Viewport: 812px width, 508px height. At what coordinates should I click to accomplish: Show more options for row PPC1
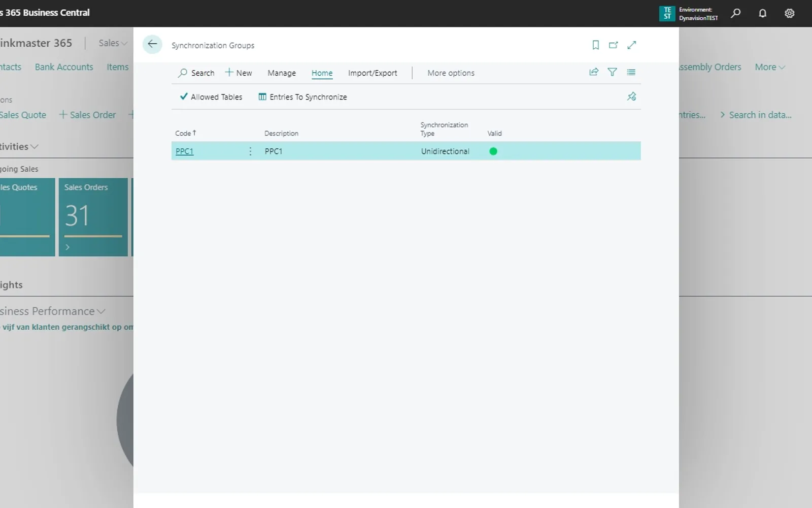[x=250, y=151]
